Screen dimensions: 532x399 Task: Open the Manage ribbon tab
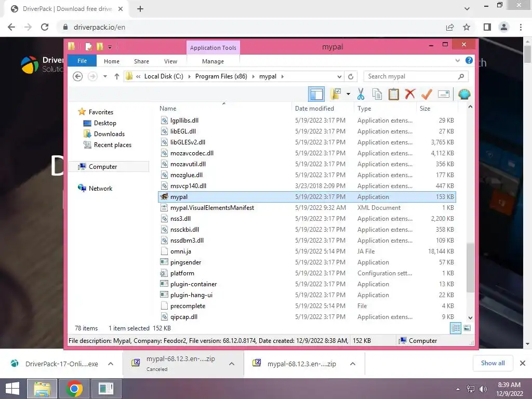coord(212,61)
